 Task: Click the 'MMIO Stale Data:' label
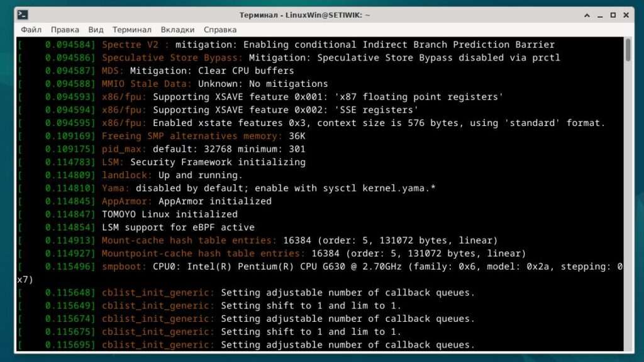pyautogui.click(x=147, y=84)
